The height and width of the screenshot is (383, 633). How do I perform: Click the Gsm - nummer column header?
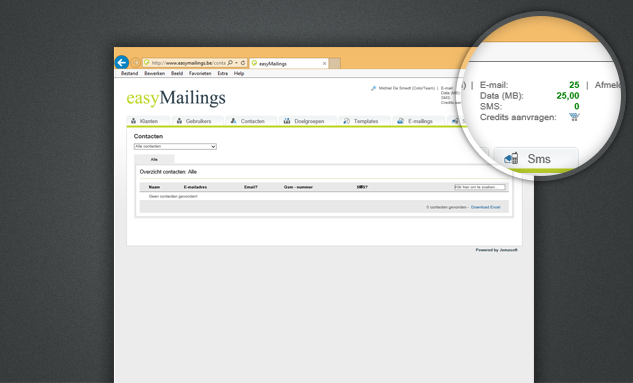click(x=298, y=187)
